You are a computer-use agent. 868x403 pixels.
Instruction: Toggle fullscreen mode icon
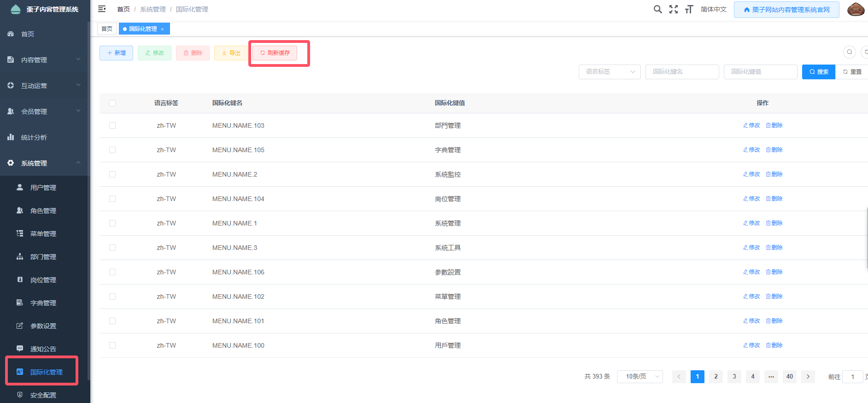pyautogui.click(x=673, y=9)
